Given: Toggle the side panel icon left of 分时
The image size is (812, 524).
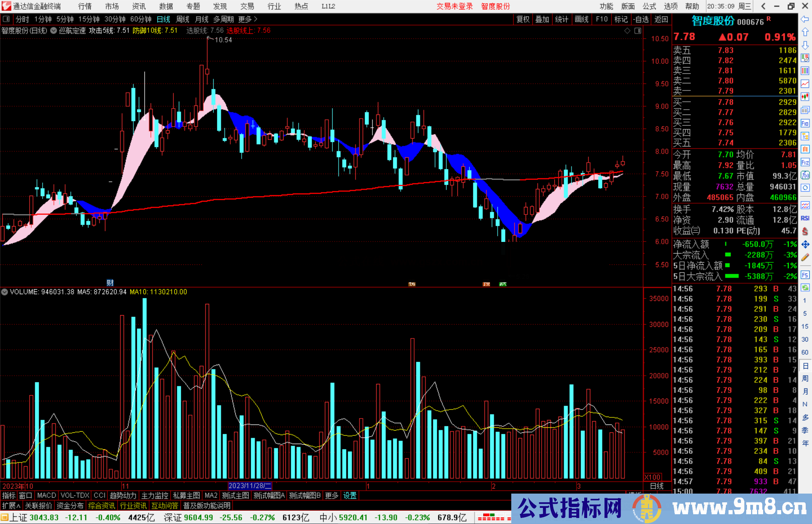Looking at the screenshot, I should coord(6,19).
